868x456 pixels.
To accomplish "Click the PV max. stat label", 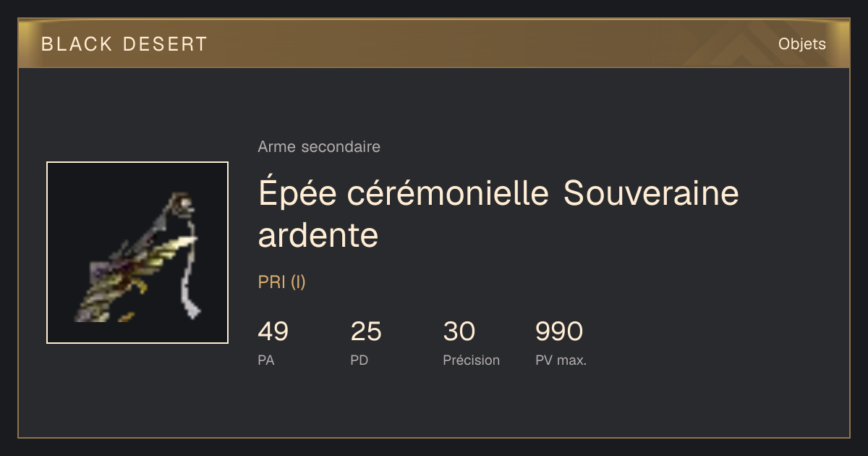I will 561,360.
